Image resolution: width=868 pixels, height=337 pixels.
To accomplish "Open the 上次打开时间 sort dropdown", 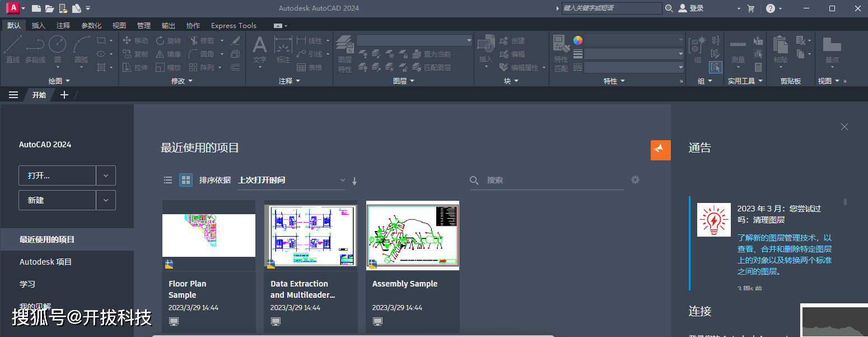I will point(292,181).
